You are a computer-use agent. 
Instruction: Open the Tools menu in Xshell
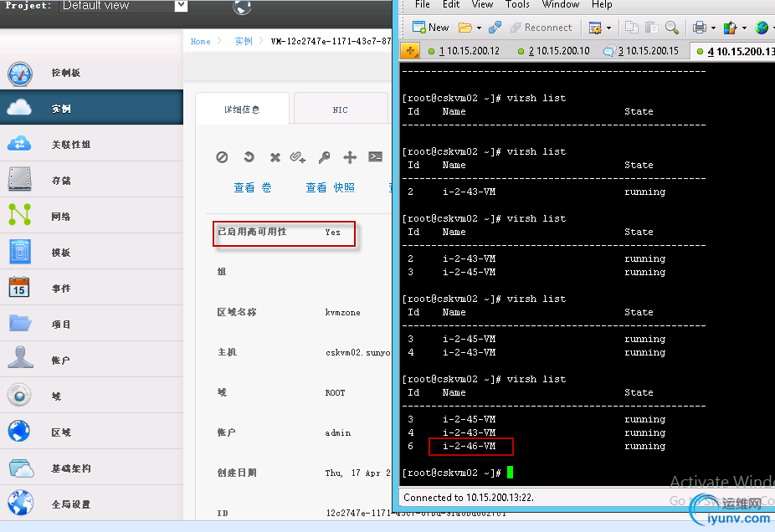point(517,4)
